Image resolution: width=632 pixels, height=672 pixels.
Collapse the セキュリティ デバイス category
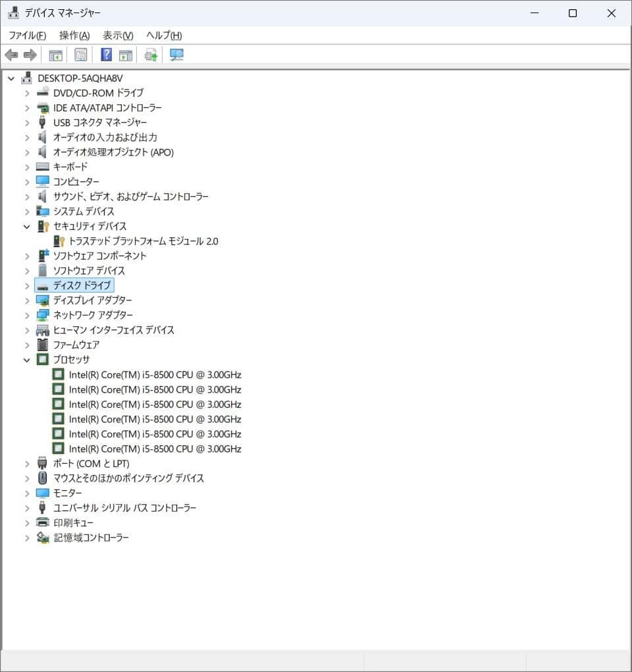27,226
